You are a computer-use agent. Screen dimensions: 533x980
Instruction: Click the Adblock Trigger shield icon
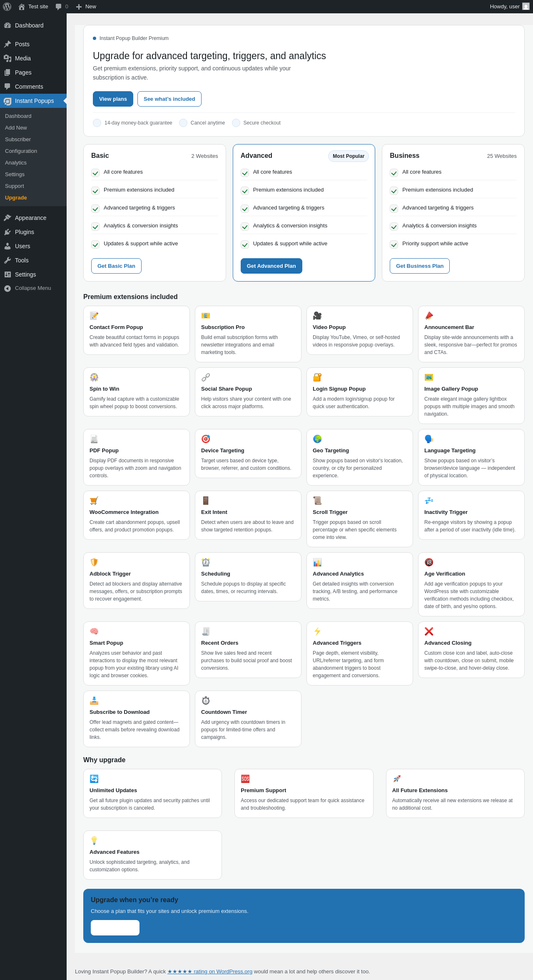tap(94, 562)
